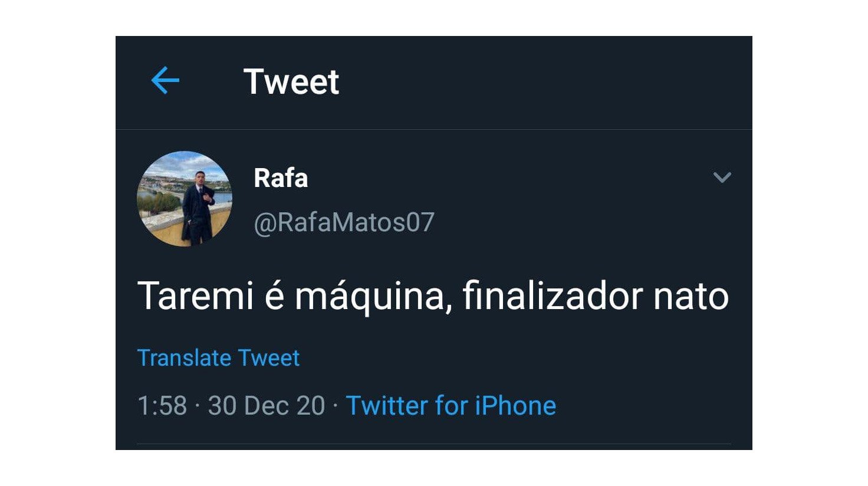
Task: Tap the man in the avatar photo
Action: [198, 206]
